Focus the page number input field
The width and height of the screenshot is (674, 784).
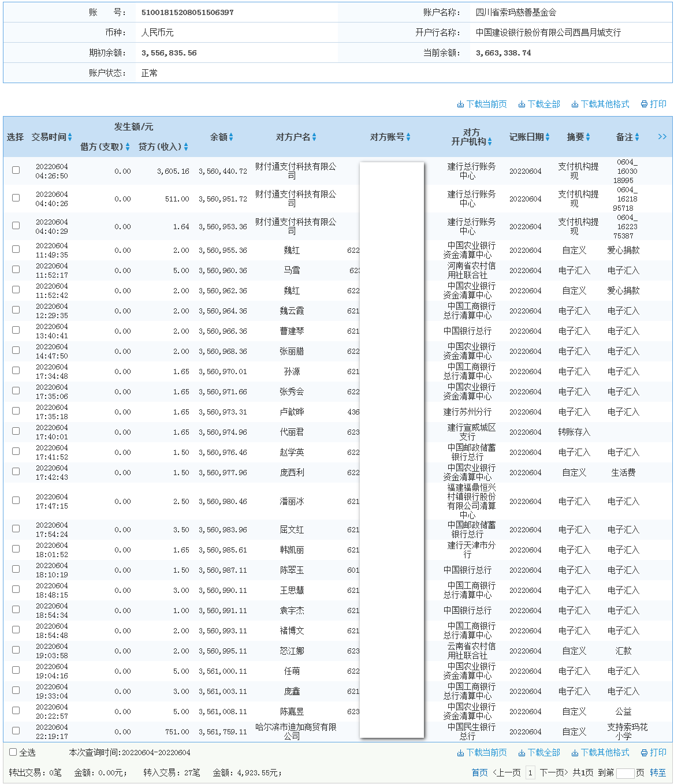tap(625, 774)
